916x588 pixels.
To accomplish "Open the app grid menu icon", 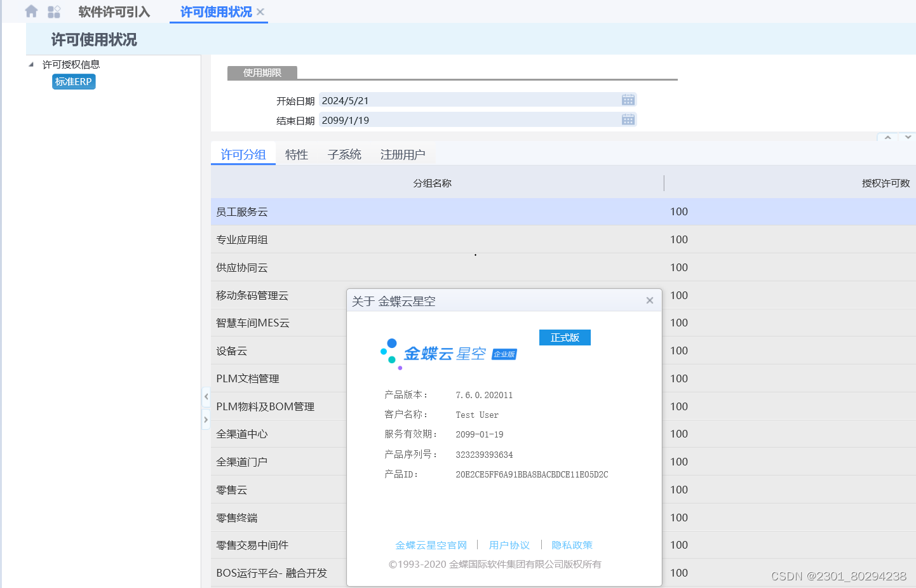I will point(54,11).
